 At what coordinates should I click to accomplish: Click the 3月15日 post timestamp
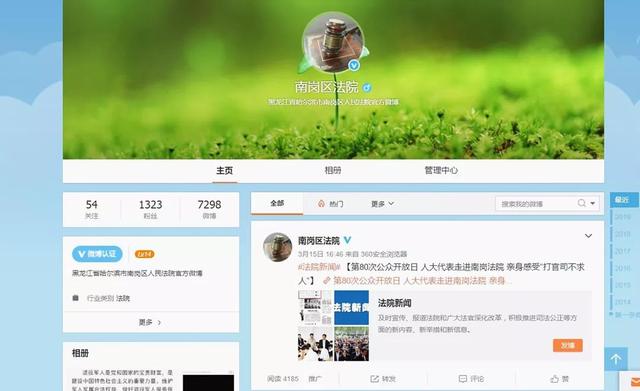pos(320,254)
